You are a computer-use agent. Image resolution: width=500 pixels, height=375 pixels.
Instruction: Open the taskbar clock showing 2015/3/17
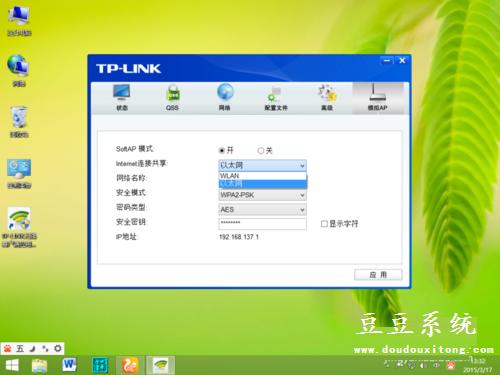click(477, 365)
